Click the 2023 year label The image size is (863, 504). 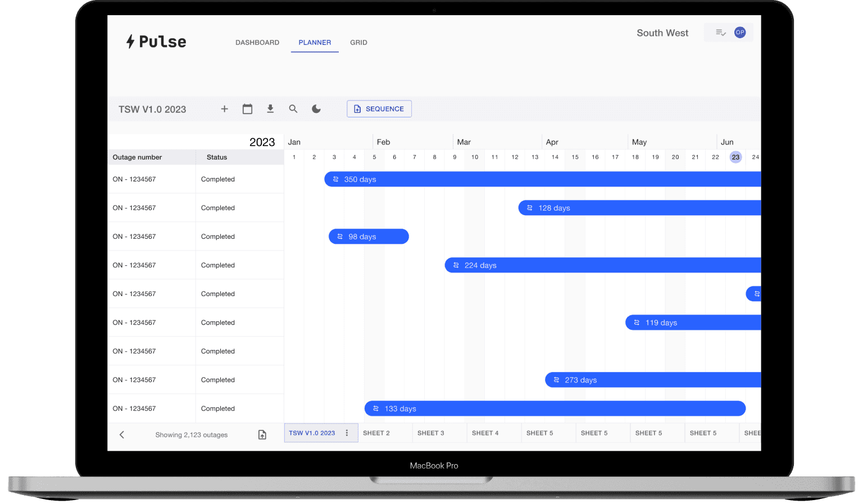coord(262,142)
